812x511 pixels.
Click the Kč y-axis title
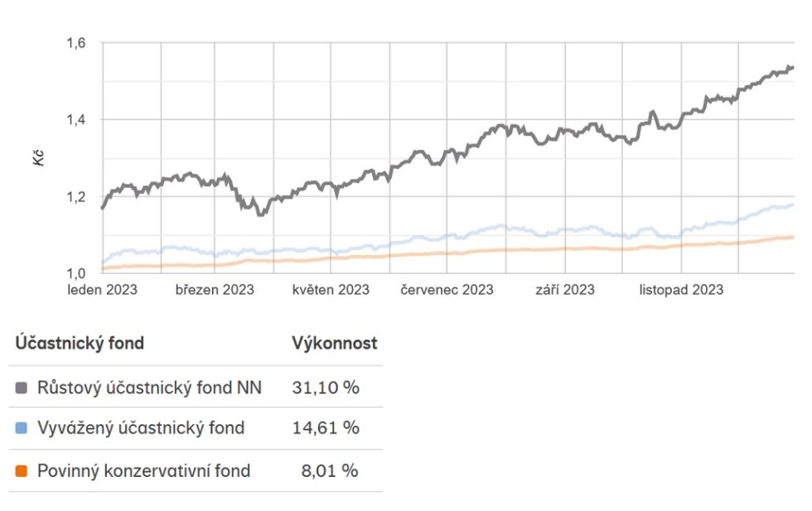(x=38, y=158)
